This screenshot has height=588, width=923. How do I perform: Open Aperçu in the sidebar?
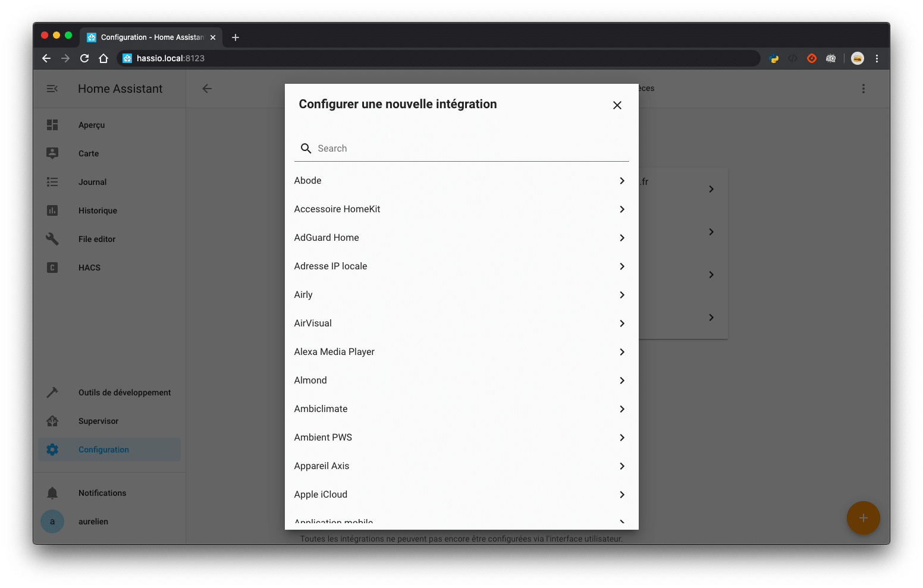point(109,125)
